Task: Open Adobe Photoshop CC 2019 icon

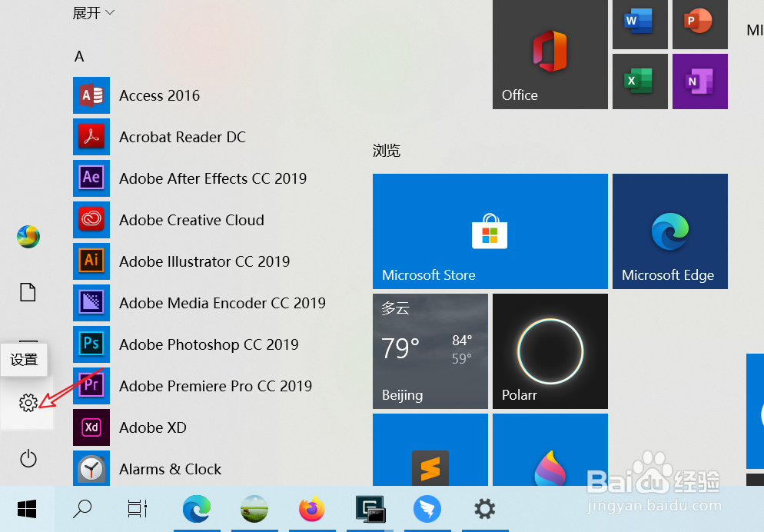Action: coord(91,344)
